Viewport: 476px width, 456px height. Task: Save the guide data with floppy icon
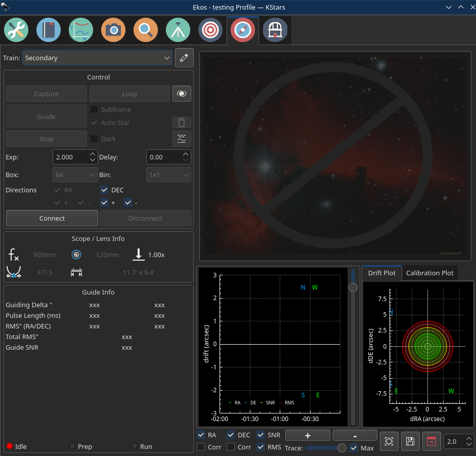tap(410, 441)
